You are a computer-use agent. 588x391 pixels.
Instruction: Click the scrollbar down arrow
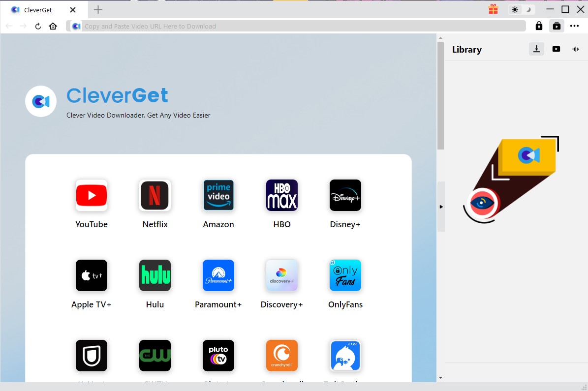tap(440, 378)
